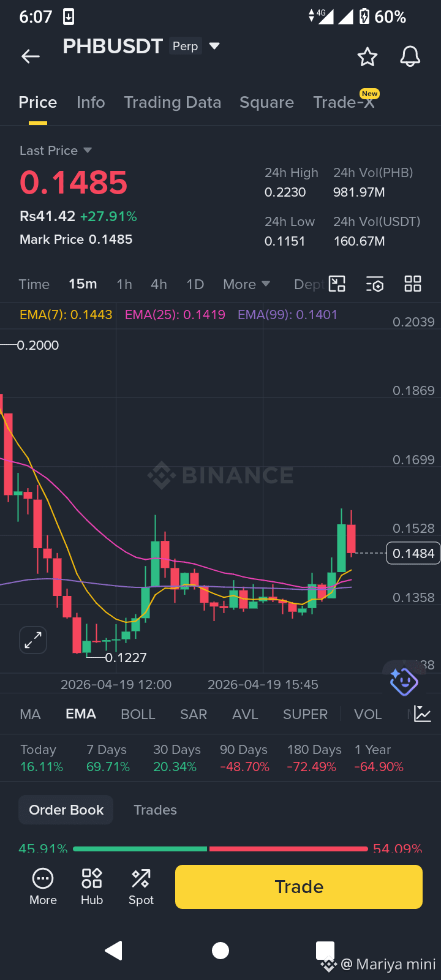
Task: Tap the 24h Vol(USDT) 160.67M value
Action: pos(360,241)
